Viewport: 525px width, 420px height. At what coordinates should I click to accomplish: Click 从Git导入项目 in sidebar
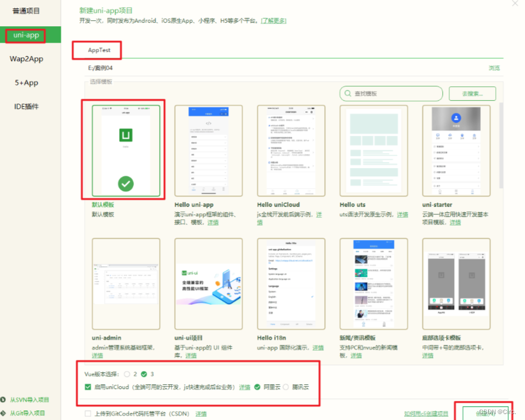[27, 413]
